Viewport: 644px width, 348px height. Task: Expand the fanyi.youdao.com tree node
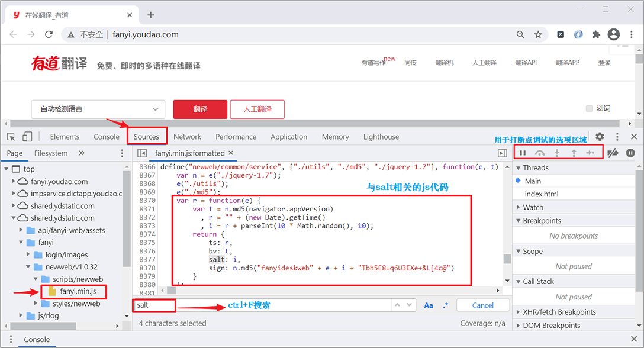(14, 181)
